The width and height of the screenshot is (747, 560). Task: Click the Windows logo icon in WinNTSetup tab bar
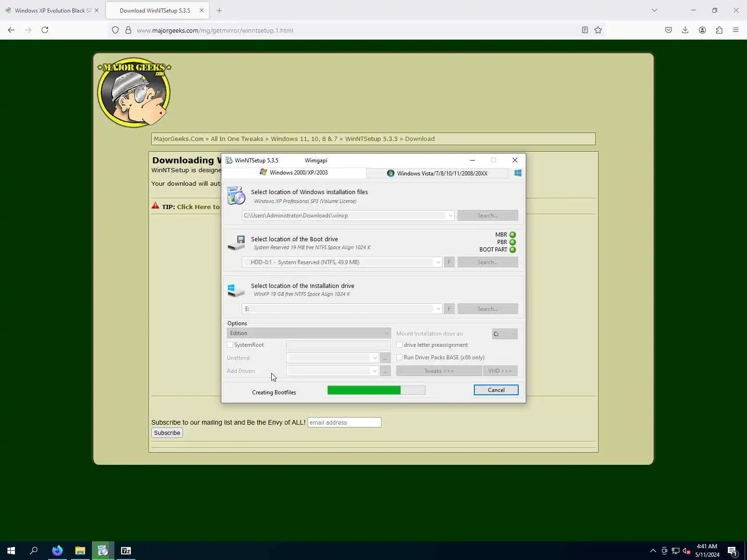coord(518,173)
